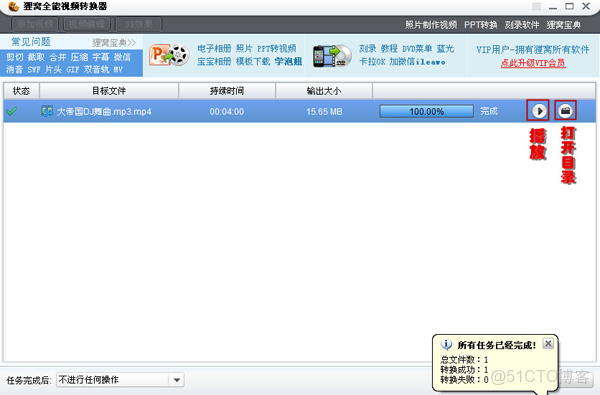Viewport: 600px width, 395px height.
Task: Click the PowerPoint film reel banner icon
Action: point(169,55)
